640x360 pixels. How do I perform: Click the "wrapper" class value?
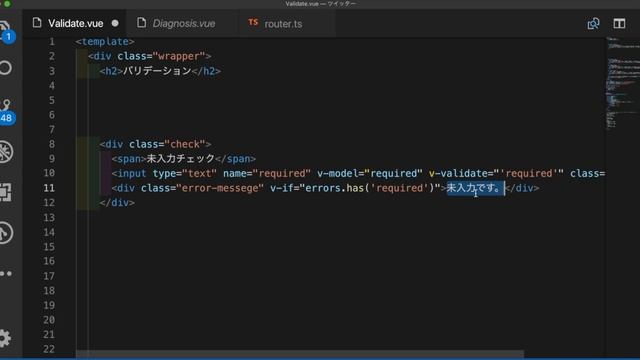179,56
